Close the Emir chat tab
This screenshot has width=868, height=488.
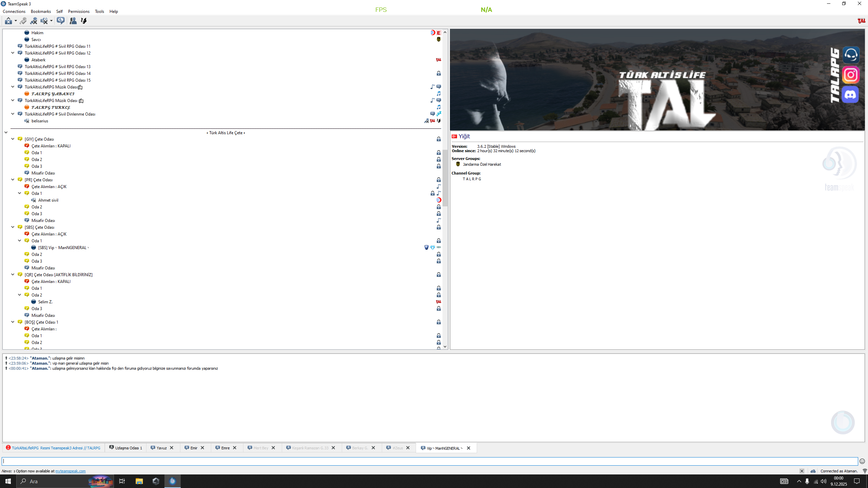[202, 448]
